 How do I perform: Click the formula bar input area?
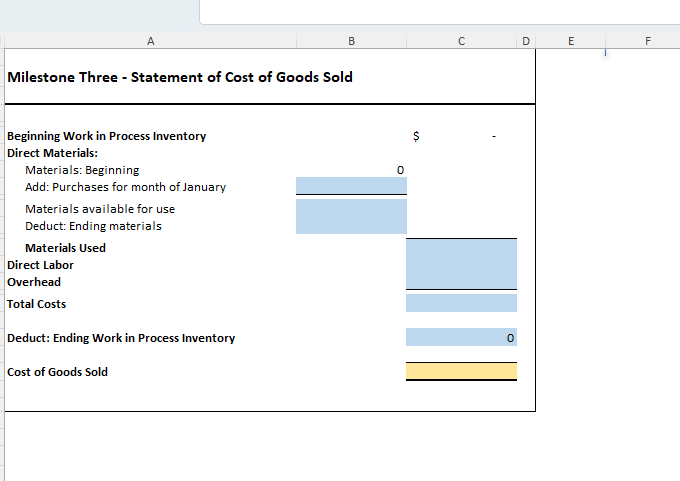(x=440, y=12)
